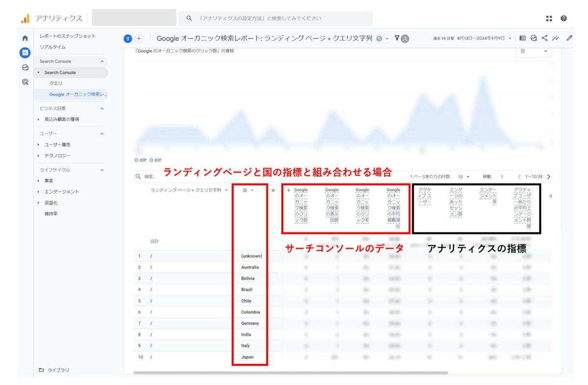This screenshot has height=385, width=588.
Task: Click the Japan country cell
Action: click(247, 357)
